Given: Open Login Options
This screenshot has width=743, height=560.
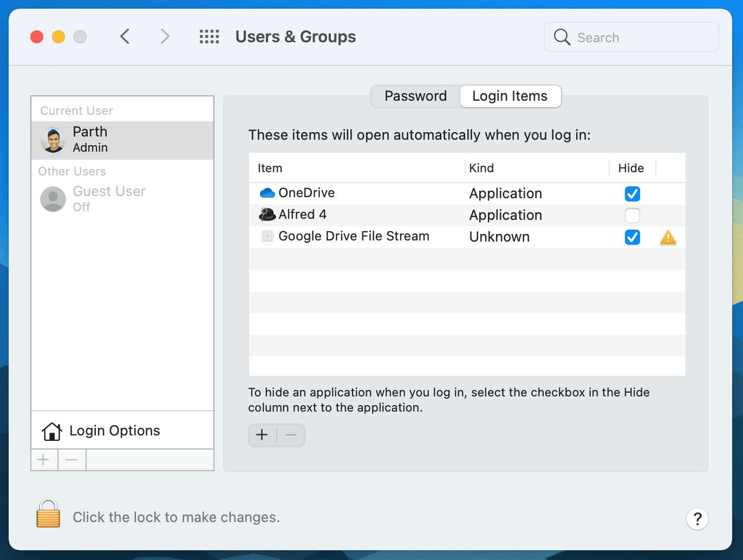Looking at the screenshot, I should [122, 431].
